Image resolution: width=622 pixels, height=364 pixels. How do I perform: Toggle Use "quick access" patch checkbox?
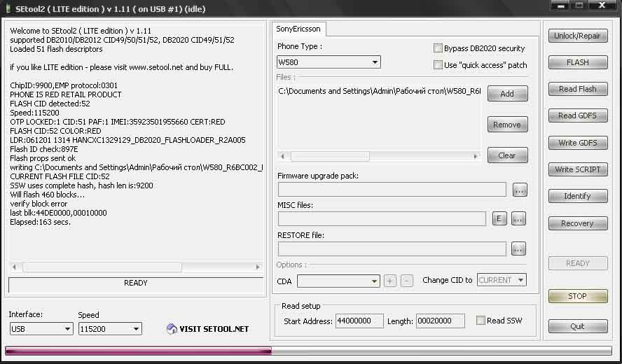coord(438,65)
